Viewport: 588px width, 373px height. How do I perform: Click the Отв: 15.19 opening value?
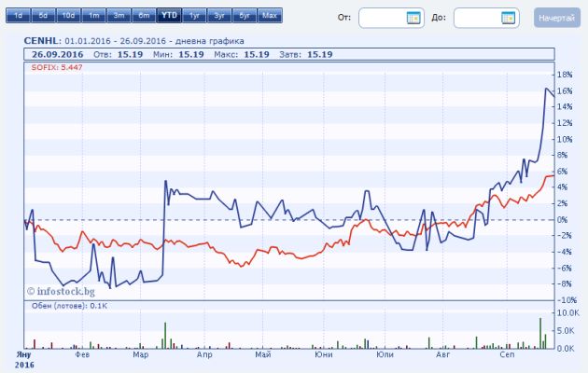pos(119,54)
